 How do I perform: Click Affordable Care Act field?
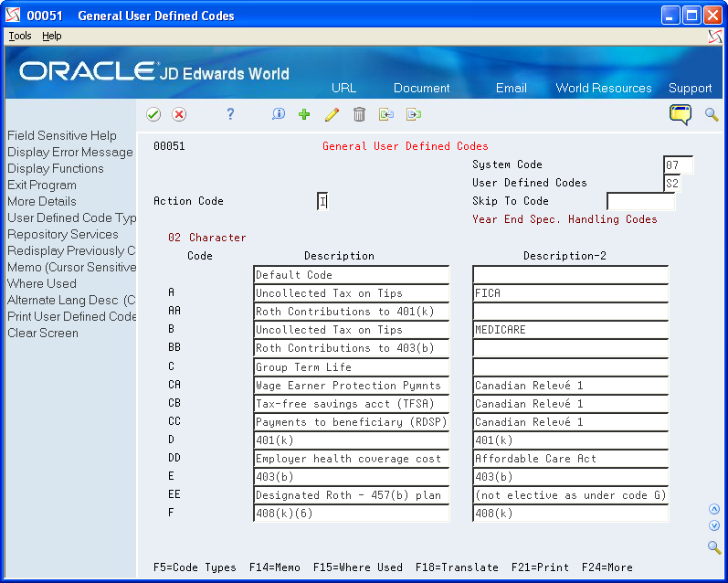(x=571, y=459)
